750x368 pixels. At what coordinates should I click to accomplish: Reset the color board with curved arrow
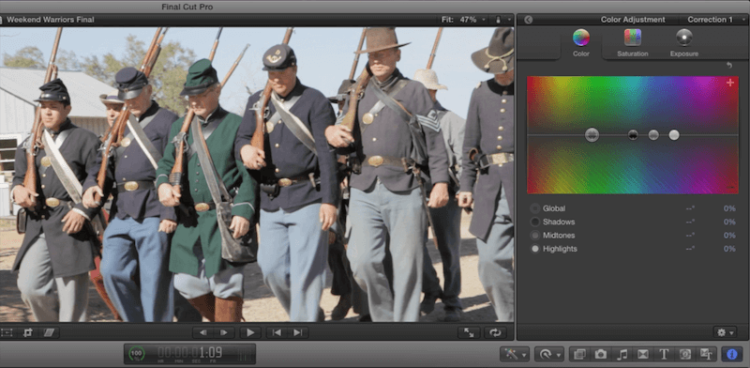pyautogui.click(x=729, y=65)
